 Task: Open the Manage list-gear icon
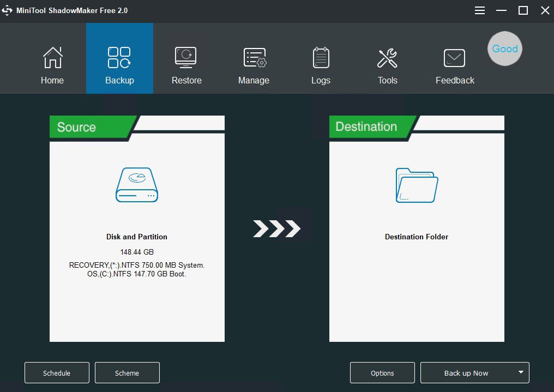[254, 58]
